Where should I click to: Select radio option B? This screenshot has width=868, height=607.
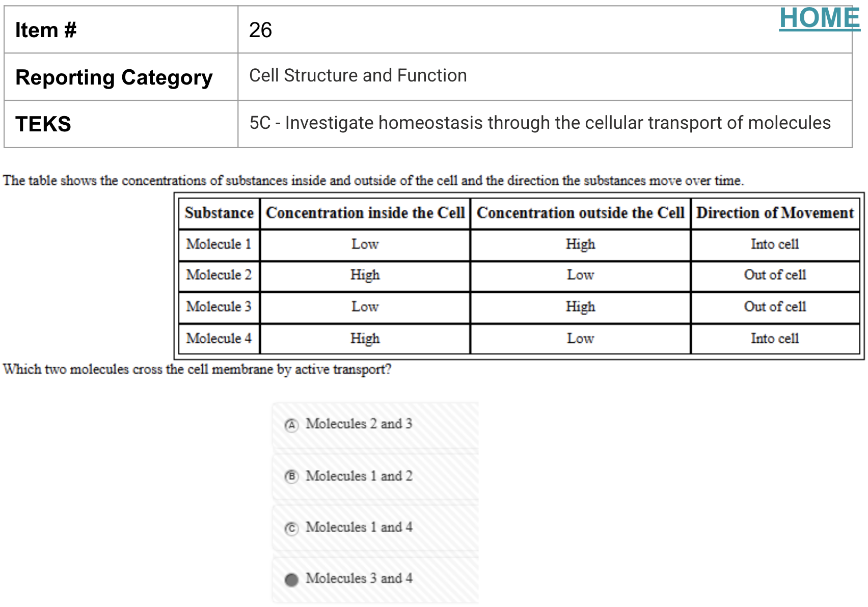point(291,477)
